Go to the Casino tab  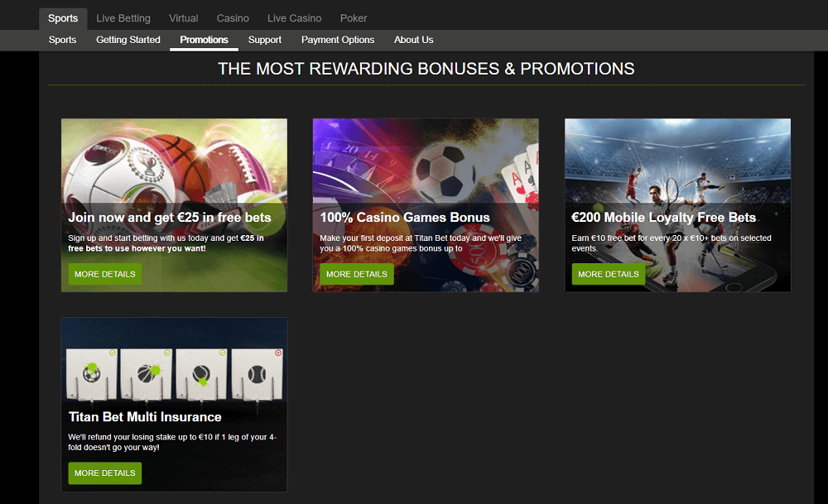(233, 18)
